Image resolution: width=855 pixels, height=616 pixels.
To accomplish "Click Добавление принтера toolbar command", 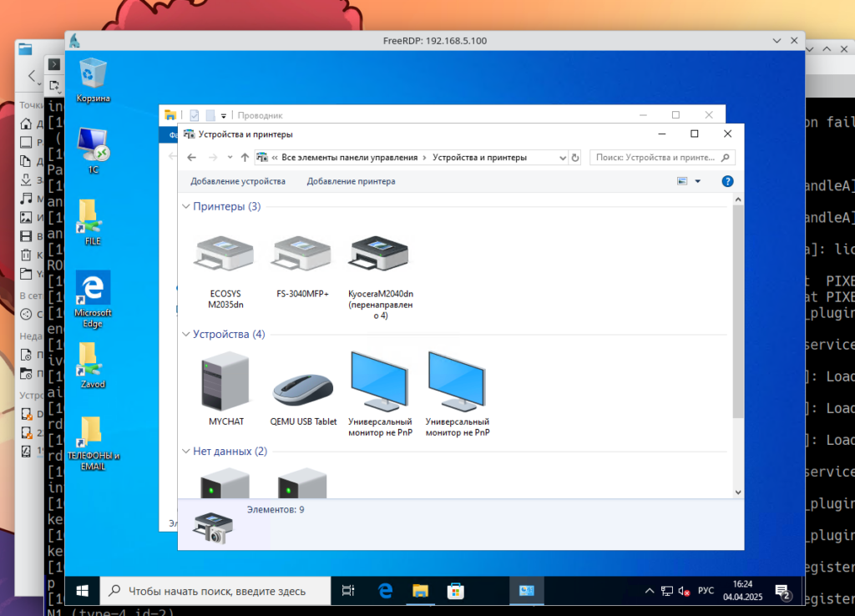I will pos(351,181).
